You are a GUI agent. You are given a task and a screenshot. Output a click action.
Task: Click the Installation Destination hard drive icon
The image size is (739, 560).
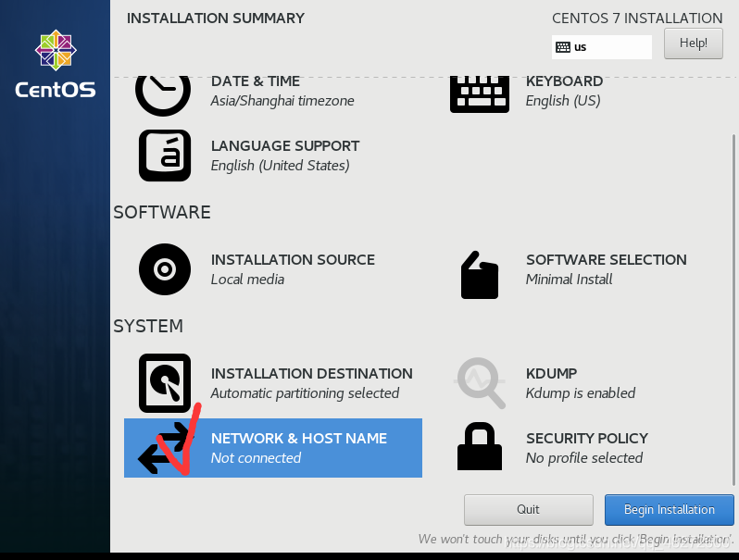click(165, 383)
